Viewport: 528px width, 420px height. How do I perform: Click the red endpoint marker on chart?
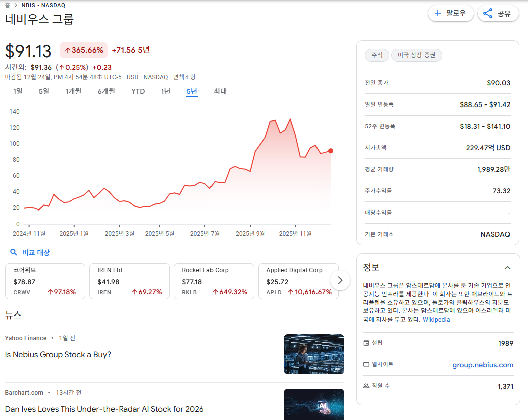pyautogui.click(x=331, y=151)
